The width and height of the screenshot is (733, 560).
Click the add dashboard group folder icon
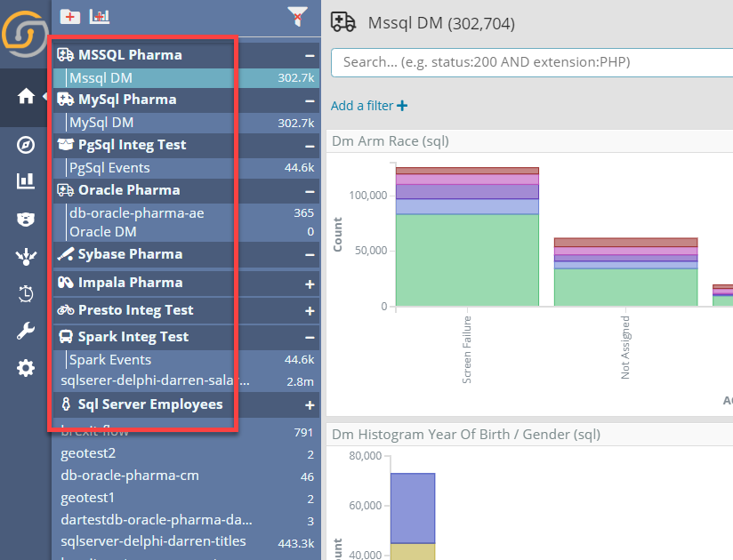tap(70, 17)
